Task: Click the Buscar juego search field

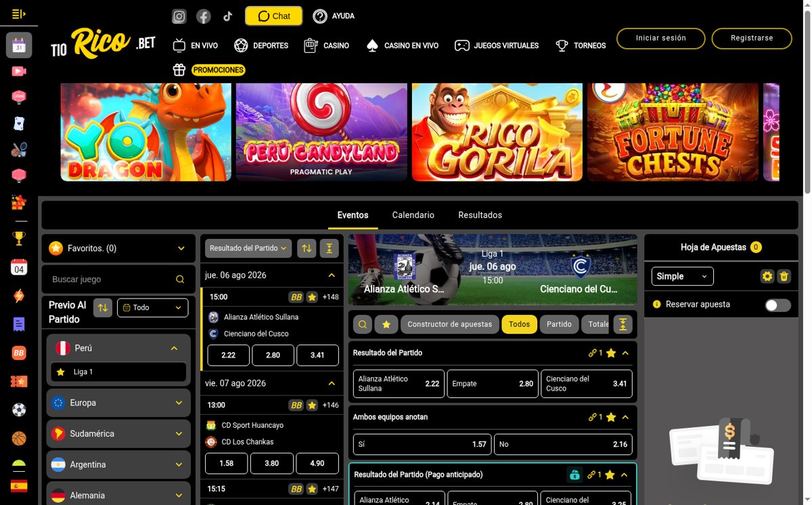Action: pyautogui.click(x=118, y=279)
